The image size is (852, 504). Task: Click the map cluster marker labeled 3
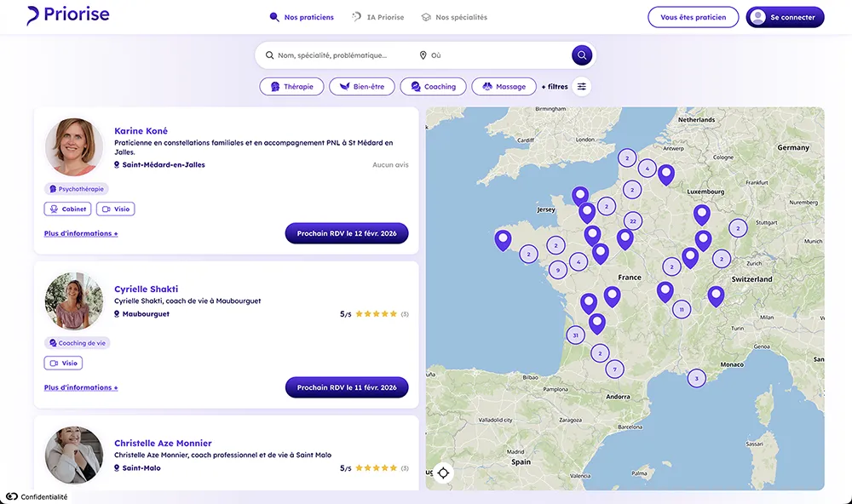point(697,378)
